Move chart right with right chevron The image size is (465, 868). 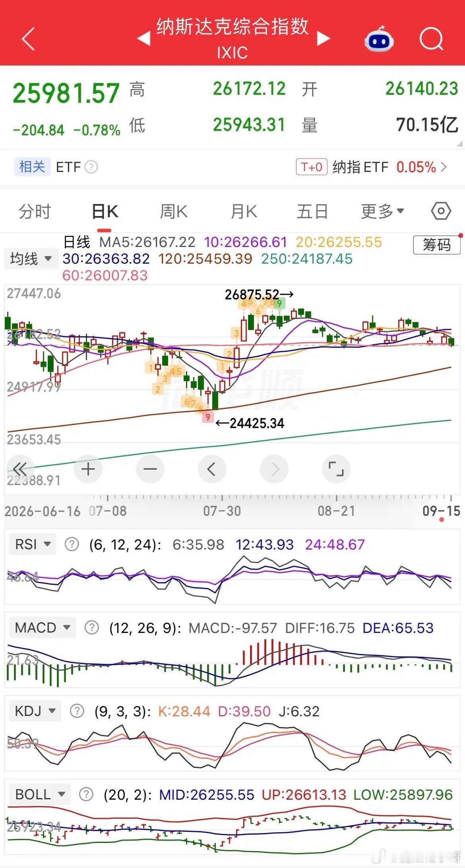pos(274,469)
